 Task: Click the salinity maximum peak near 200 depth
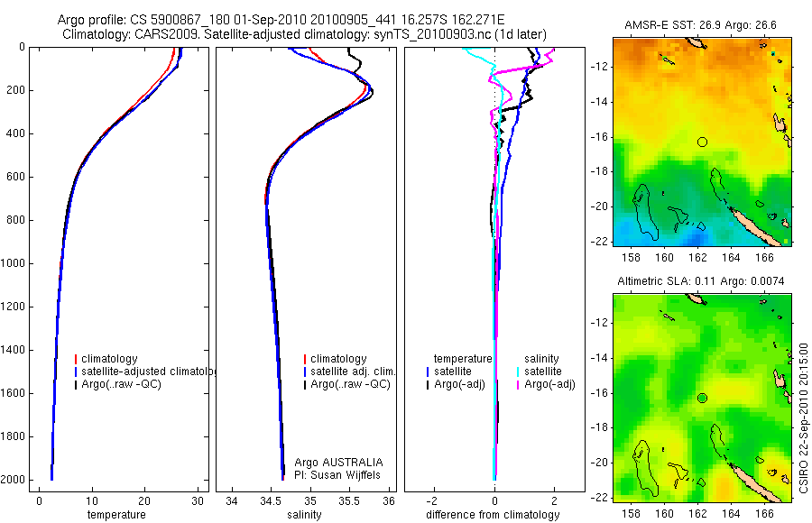click(x=371, y=93)
